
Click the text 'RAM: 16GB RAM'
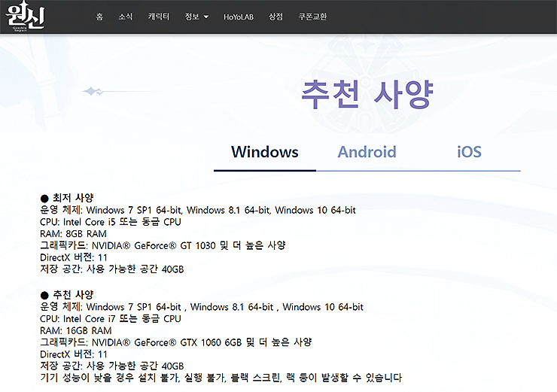76,330
